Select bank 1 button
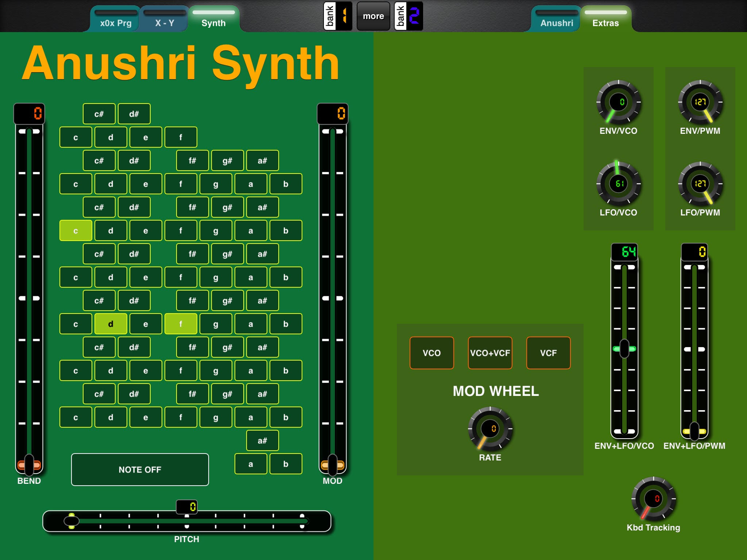This screenshot has width=747, height=560. [x=338, y=16]
